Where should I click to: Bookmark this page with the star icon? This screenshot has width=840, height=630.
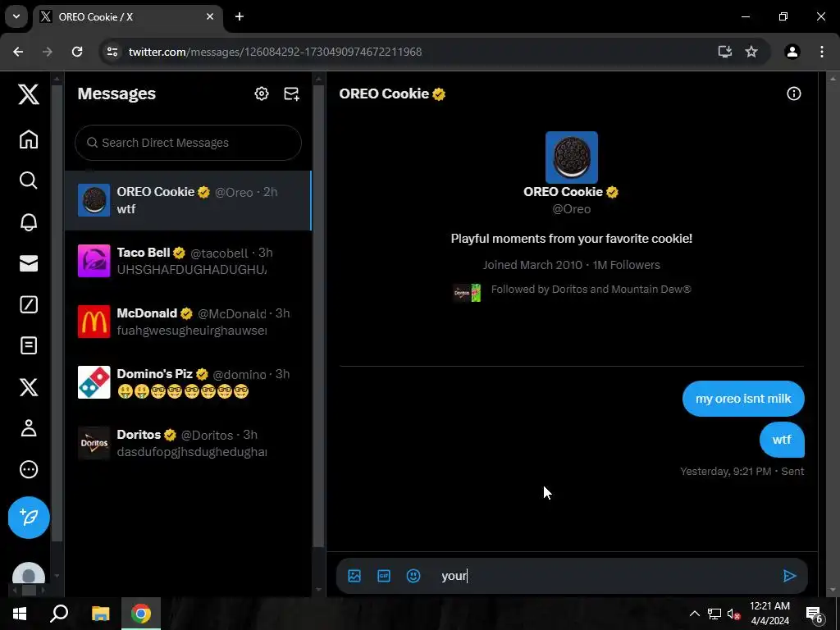(751, 52)
